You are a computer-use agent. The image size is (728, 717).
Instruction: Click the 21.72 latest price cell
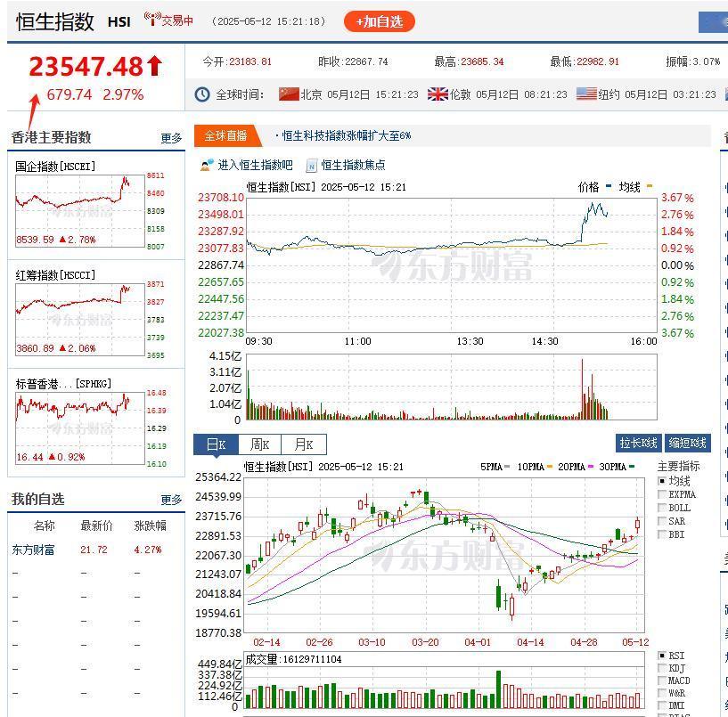click(x=94, y=550)
